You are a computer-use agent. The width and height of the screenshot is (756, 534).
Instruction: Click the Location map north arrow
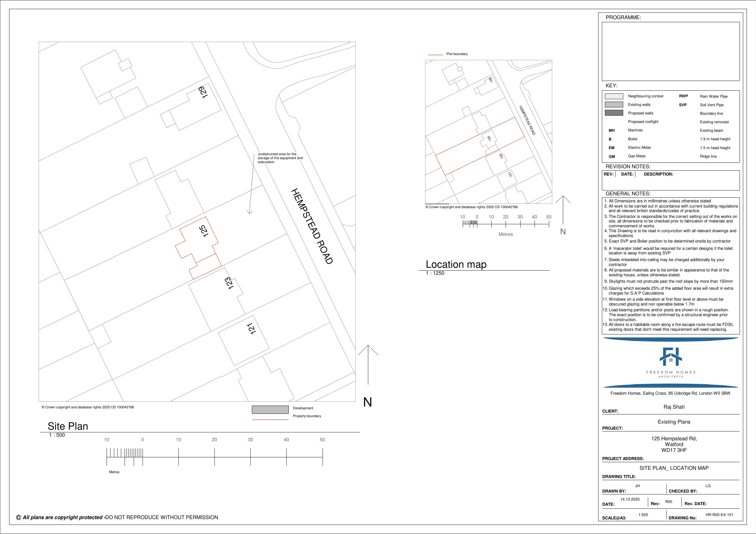(563, 210)
